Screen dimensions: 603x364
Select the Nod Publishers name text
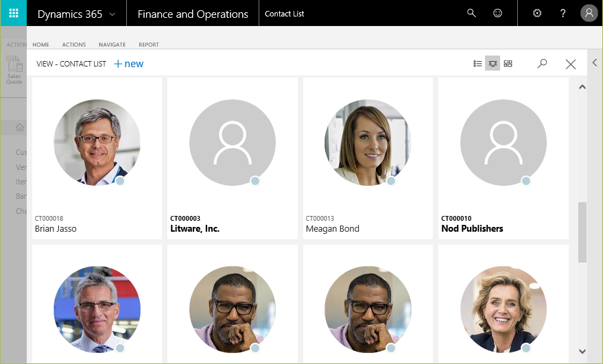click(472, 229)
